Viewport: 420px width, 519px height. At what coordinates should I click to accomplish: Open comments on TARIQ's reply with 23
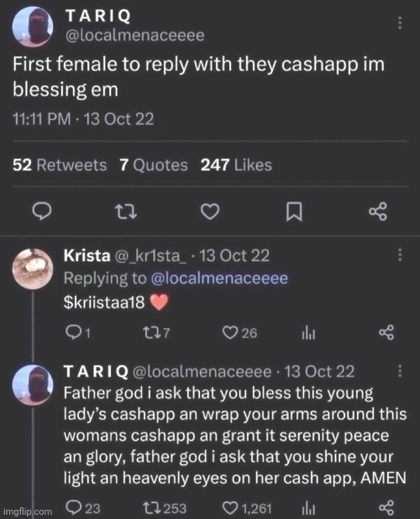[83, 507]
